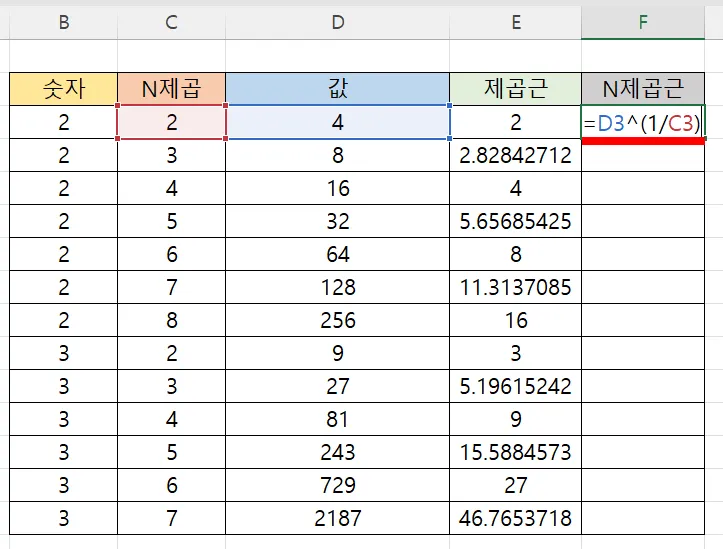Click the N제곱 cell 2 outlined in red
723x549 pixels.
[x=172, y=122]
